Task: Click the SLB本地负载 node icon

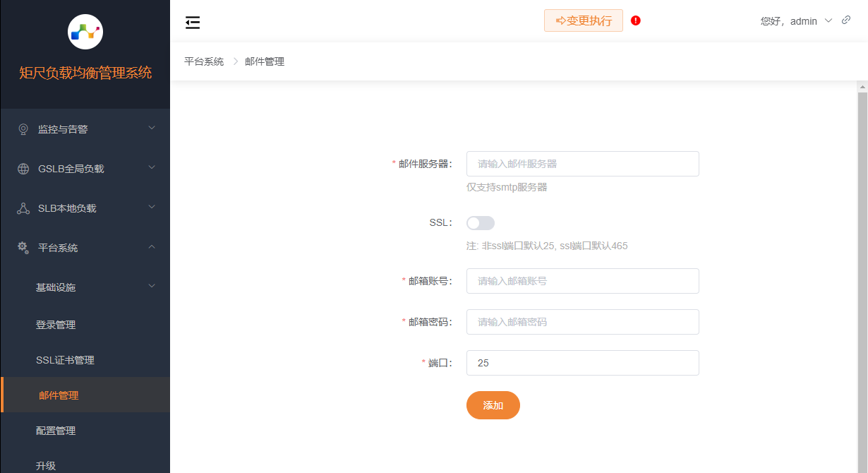Action: 25,208
